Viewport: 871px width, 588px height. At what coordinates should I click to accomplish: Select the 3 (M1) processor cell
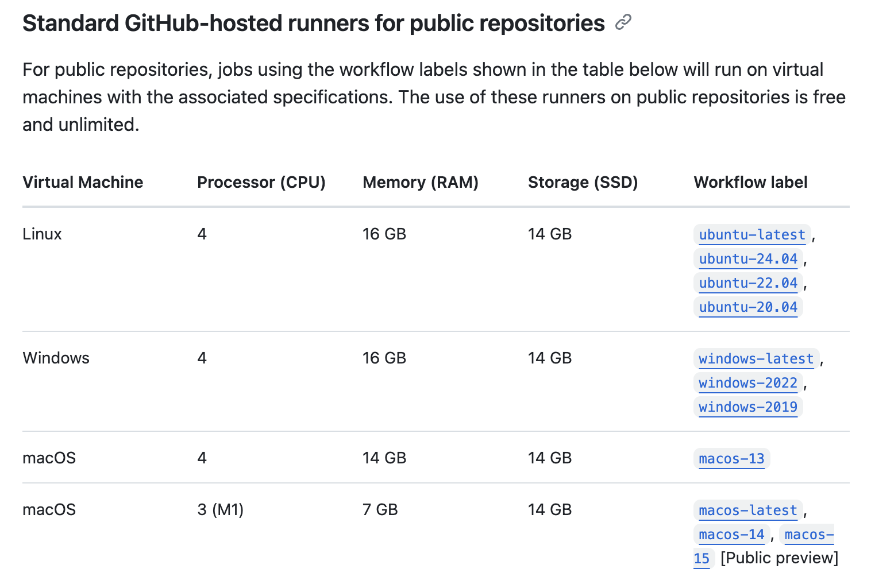(220, 509)
